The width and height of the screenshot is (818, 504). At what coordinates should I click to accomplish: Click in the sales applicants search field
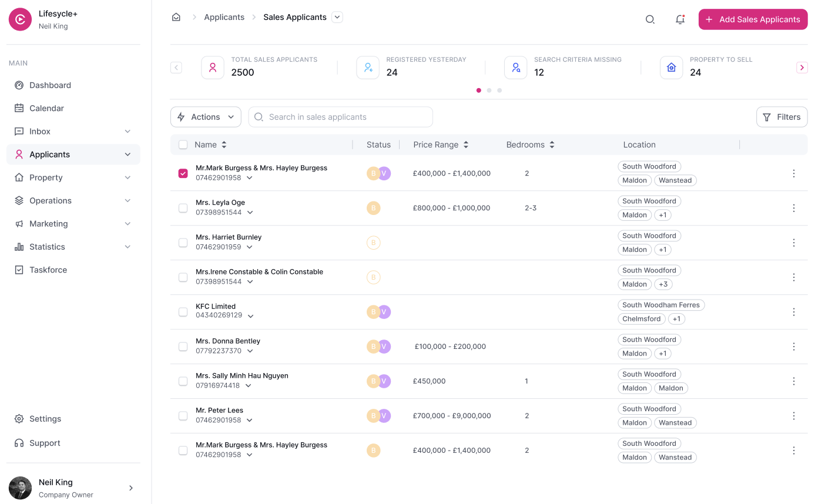[340, 117]
